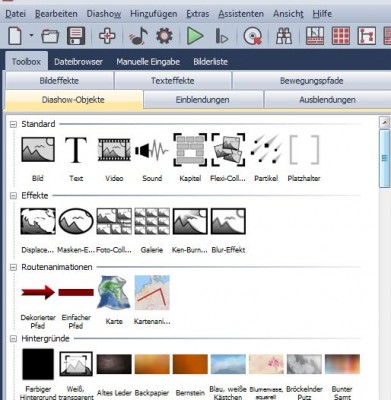Collapse the Standard section
Screen dimensions: 391x400
(x=13, y=124)
